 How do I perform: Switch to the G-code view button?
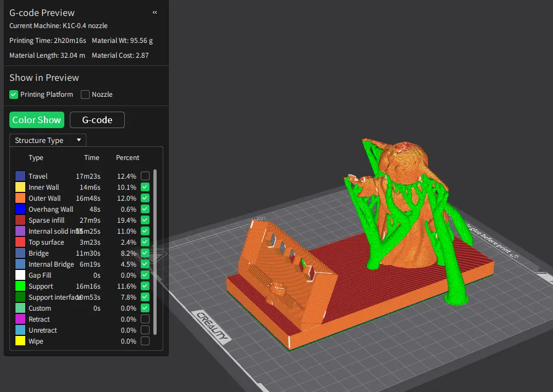click(97, 120)
